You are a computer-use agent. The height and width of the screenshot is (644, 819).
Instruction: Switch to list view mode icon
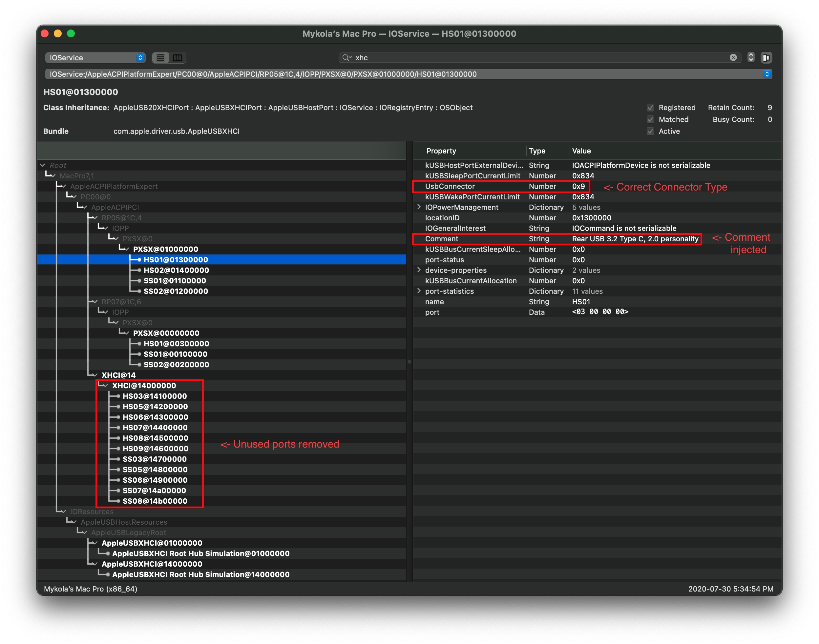tap(160, 58)
